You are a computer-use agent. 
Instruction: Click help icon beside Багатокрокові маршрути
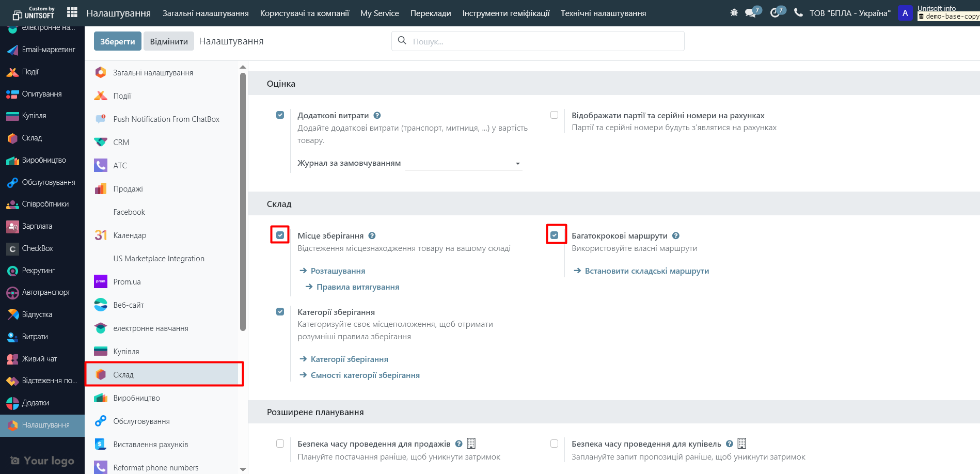[676, 236]
